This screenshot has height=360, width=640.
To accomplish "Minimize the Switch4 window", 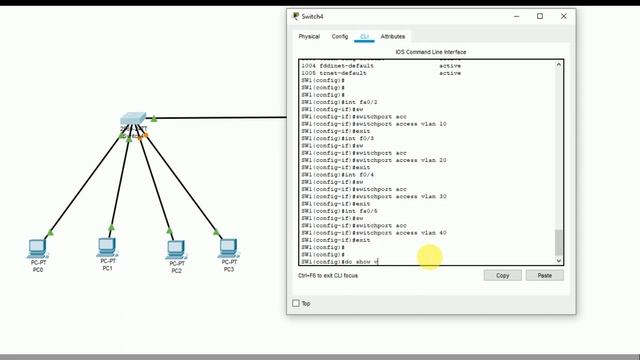I will pyautogui.click(x=516, y=16).
